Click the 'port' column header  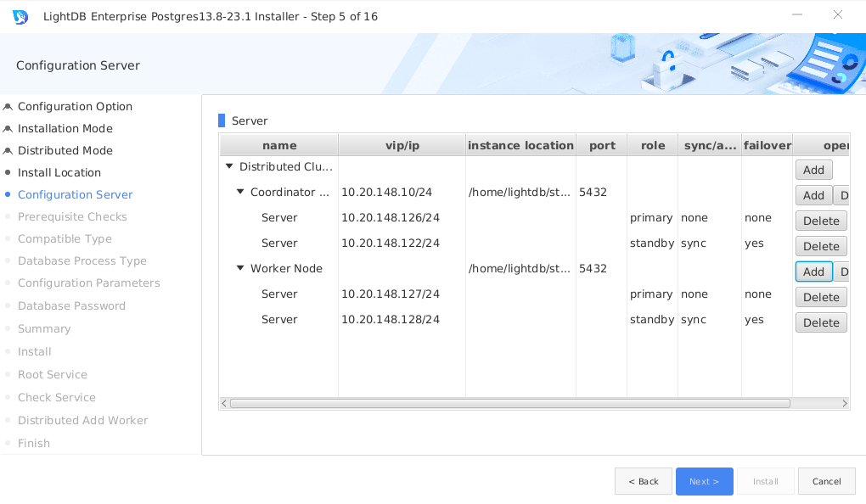click(x=601, y=145)
